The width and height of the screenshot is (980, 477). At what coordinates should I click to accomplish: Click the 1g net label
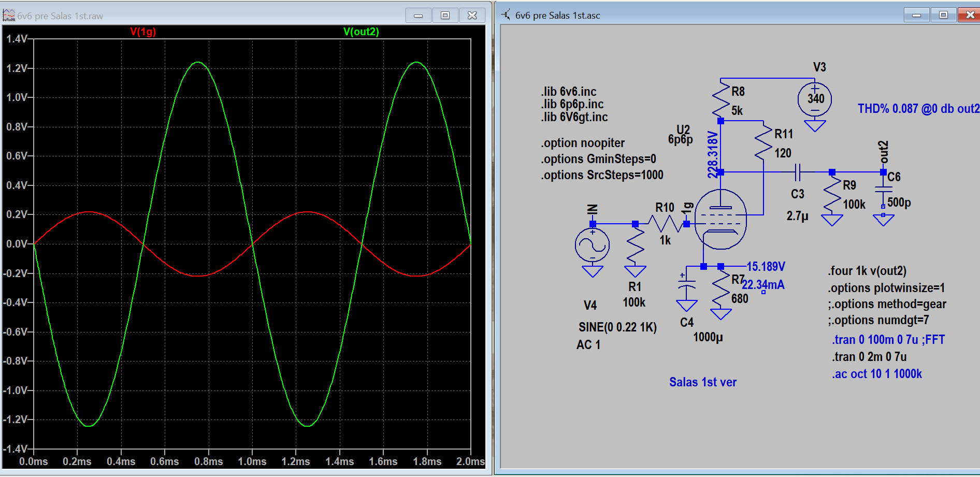pos(687,208)
